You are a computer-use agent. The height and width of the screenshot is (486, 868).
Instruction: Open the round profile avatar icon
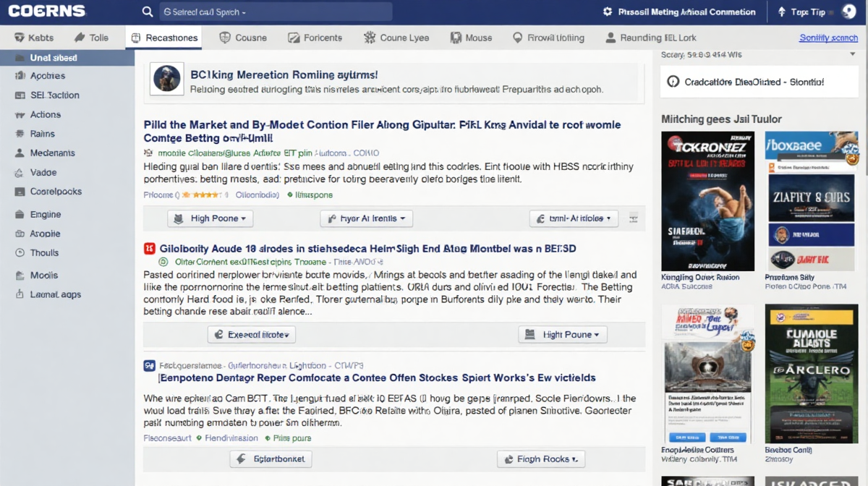pos(849,12)
